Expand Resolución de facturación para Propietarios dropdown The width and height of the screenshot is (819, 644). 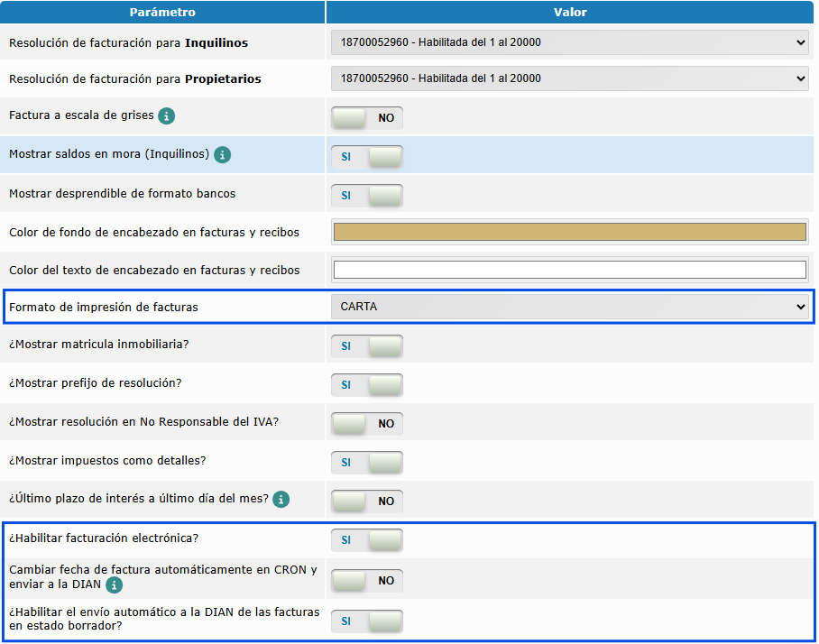tap(569, 79)
